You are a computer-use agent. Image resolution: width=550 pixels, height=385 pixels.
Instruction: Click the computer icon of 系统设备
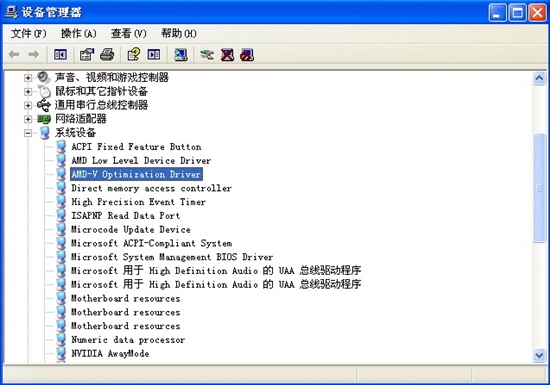[45, 133]
